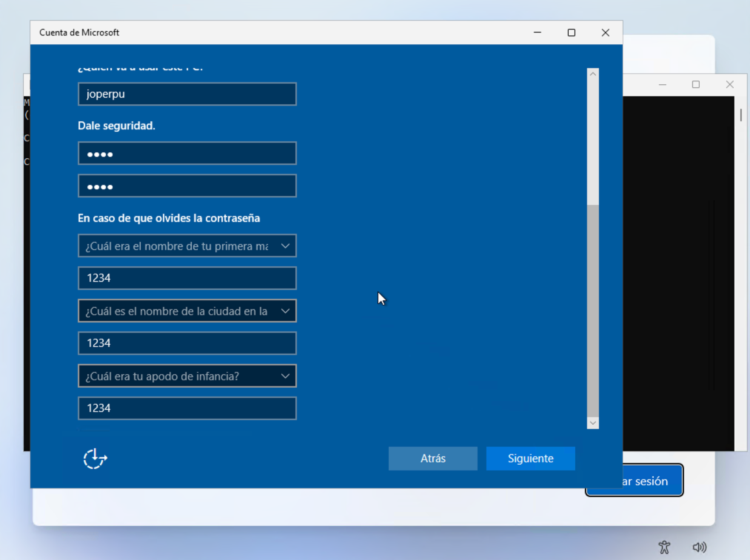
Task: Open the 'nombre de la ciudad' security question dropdown
Action: pyautogui.click(x=187, y=311)
